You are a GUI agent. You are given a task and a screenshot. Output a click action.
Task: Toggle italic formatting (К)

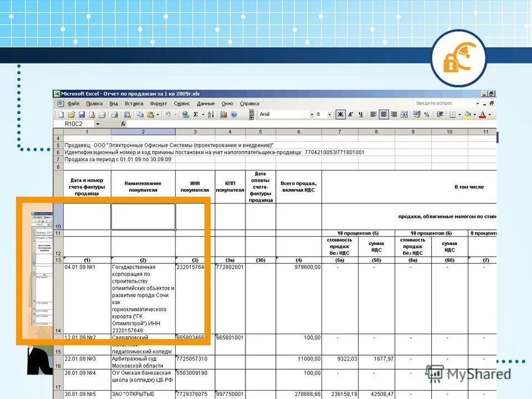point(349,114)
